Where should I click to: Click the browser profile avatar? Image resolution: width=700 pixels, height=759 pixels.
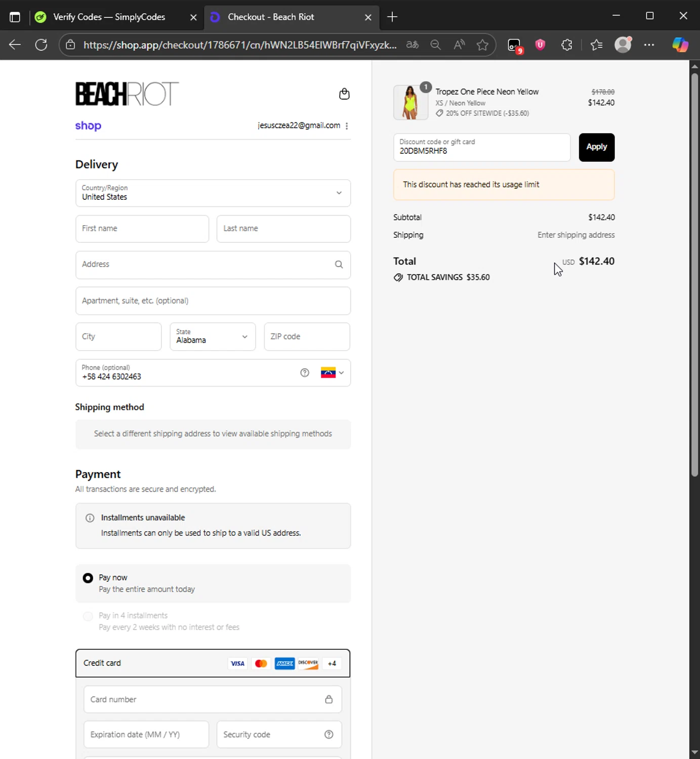point(623,45)
